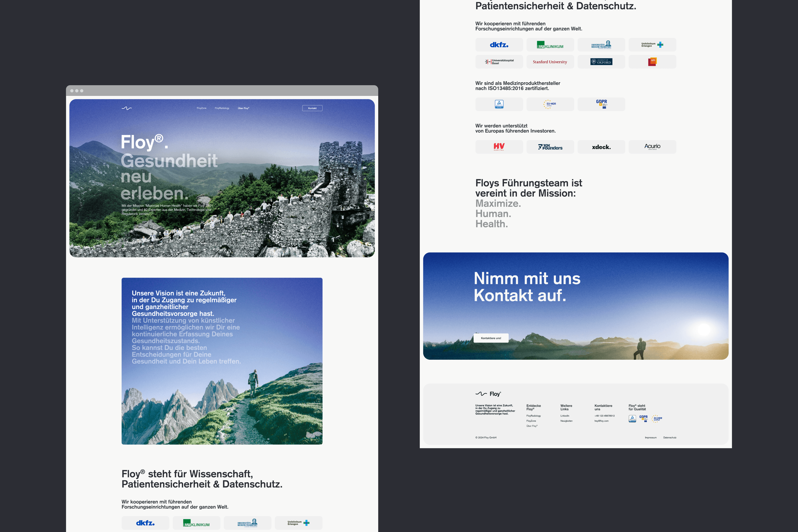Click the Universitätsspital Basel logo tile
Screen dimensions: 798x532
(x=499, y=62)
